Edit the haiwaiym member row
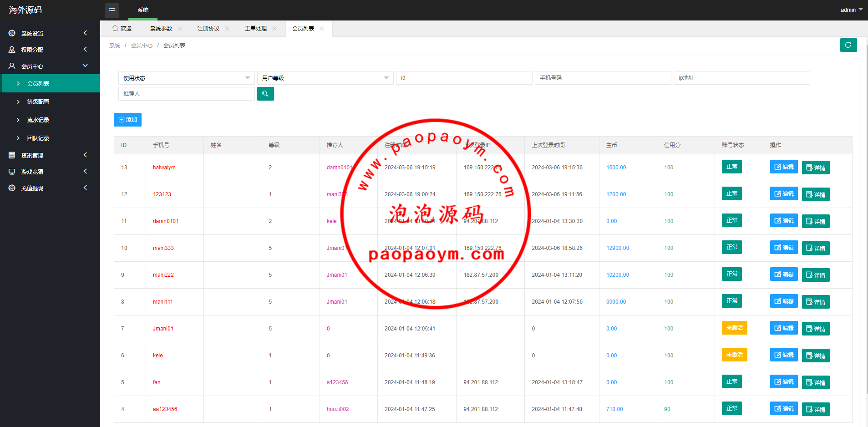The height and width of the screenshot is (427, 868). click(784, 167)
